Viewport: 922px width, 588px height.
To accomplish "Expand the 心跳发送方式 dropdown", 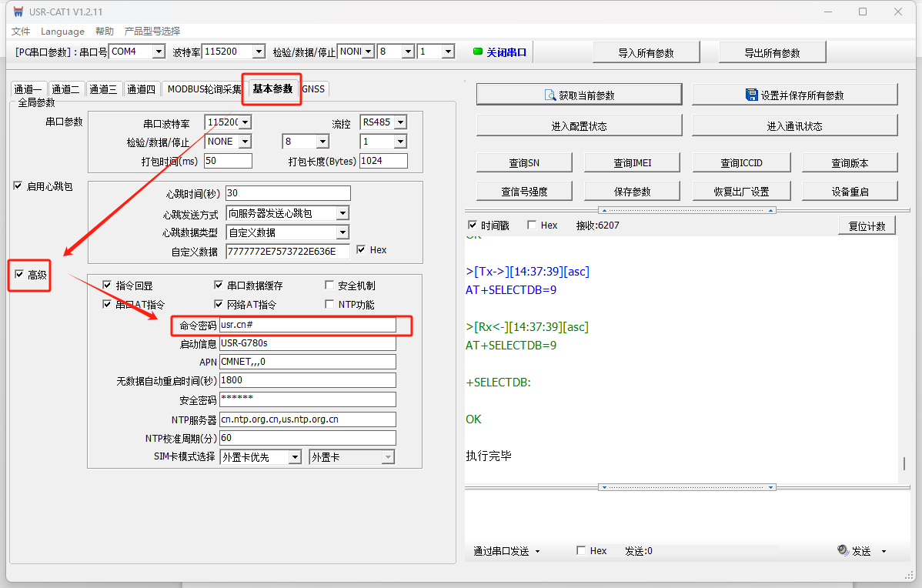I will point(342,214).
